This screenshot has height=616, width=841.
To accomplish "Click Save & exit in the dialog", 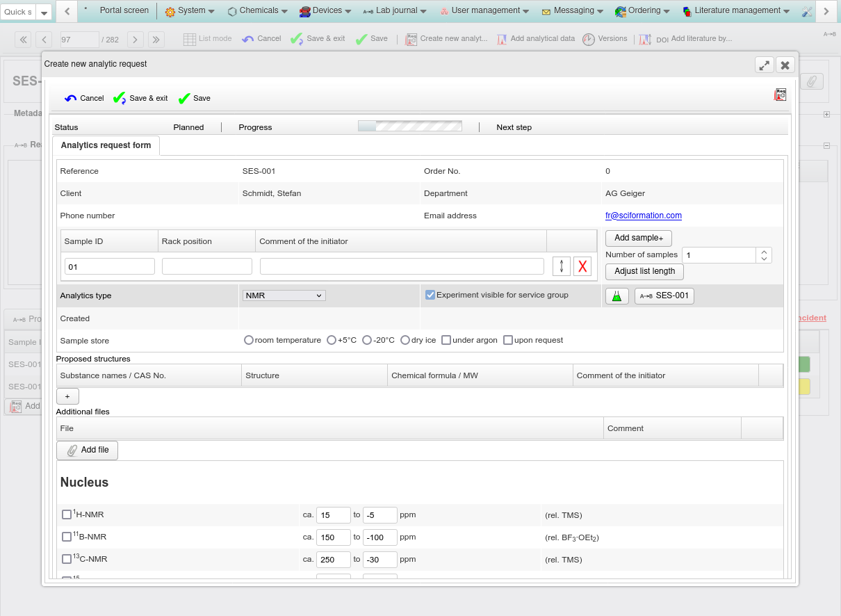I will point(140,99).
